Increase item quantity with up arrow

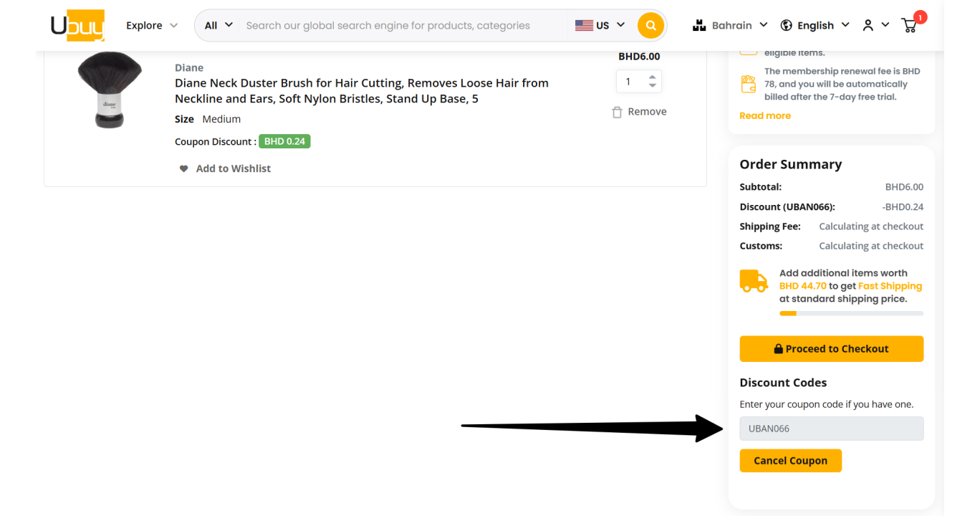[652, 77]
